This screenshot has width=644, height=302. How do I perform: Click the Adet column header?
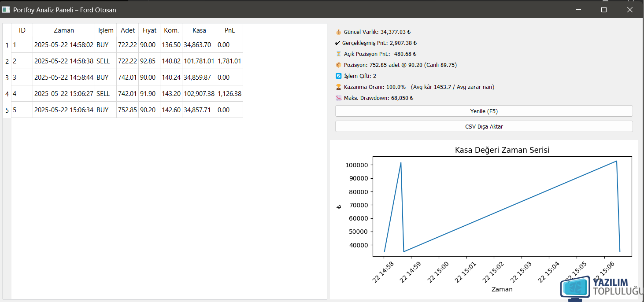[128, 30]
